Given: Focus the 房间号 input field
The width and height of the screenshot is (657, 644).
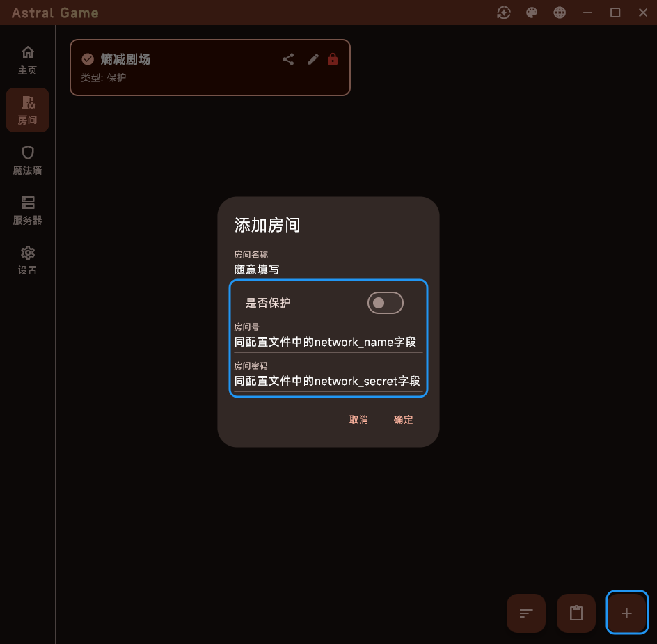Looking at the screenshot, I should (327, 342).
